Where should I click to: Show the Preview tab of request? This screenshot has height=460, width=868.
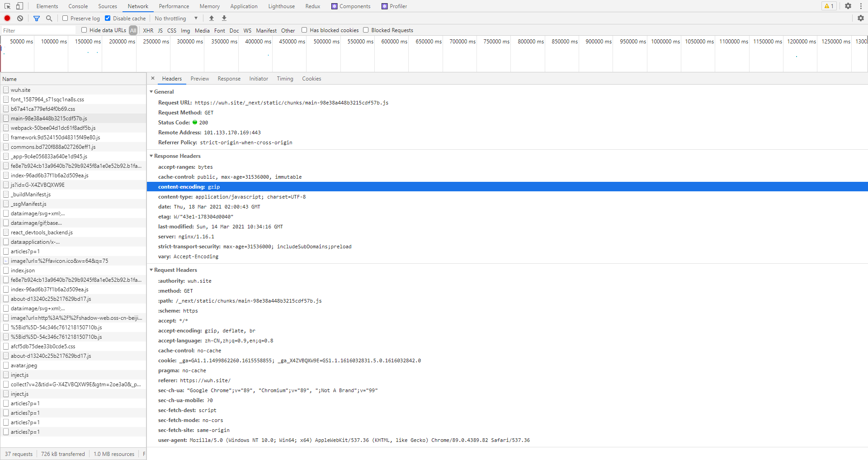click(x=200, y=78)
